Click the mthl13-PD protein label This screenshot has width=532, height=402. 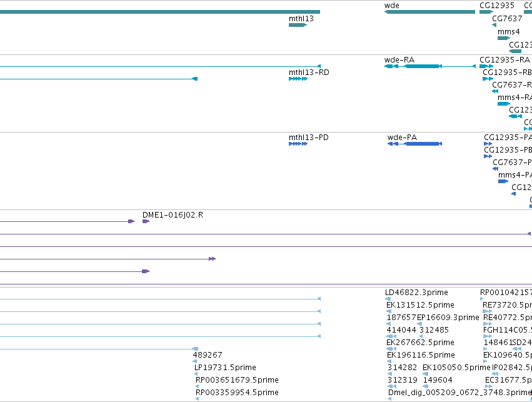click(308, 138)
